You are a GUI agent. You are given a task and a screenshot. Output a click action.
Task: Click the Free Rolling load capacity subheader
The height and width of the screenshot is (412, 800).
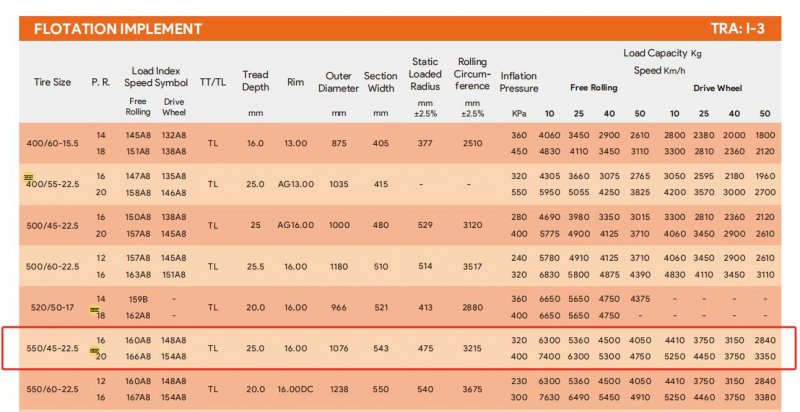click(x=592, y=87)
